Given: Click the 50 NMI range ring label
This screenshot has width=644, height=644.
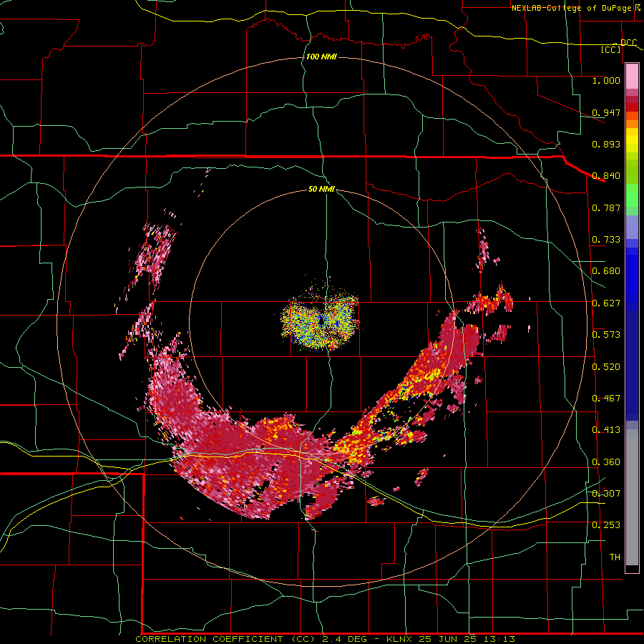Looking at the screenshot, I should pos(321,189).
